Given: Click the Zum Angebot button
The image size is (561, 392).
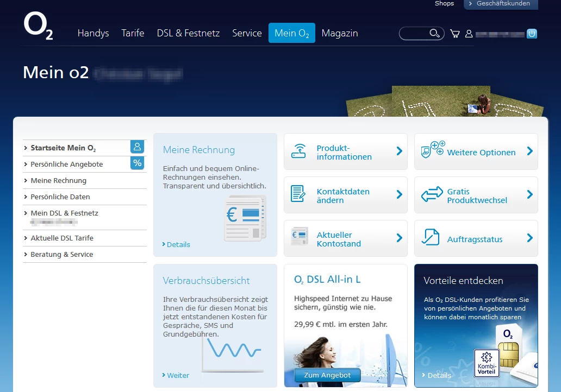Looking at the screenshot, I should pyautogui.click(x=327, y=375).
